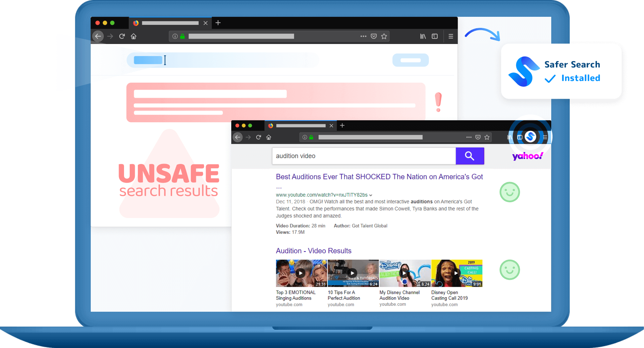Open the Library in the rear browser window
Viewport: 644px width, 348px height.
[x=423, y=36]
